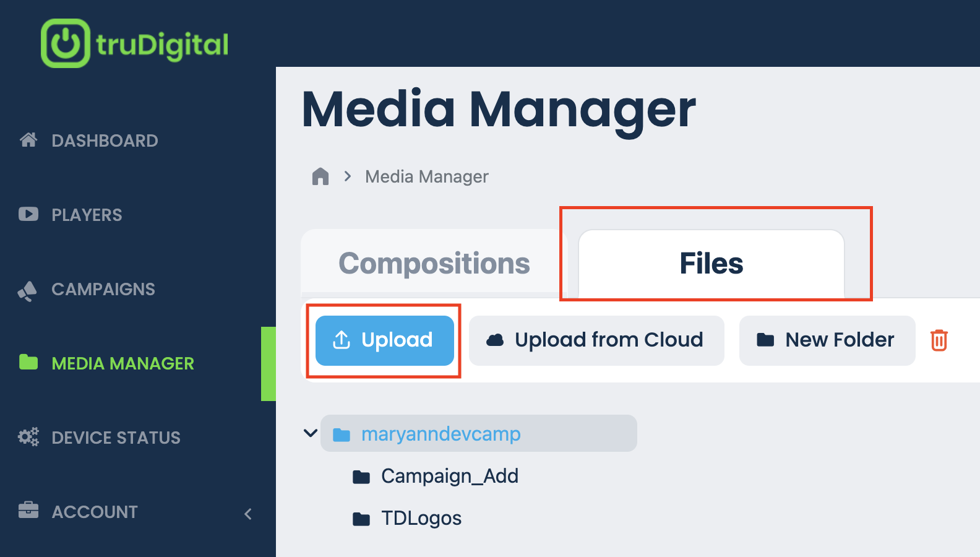Viewport: 980px width, 557px height.
Task: Click the truDigital power logo icon
Action: pyautogui.click(x=66, y=43)
